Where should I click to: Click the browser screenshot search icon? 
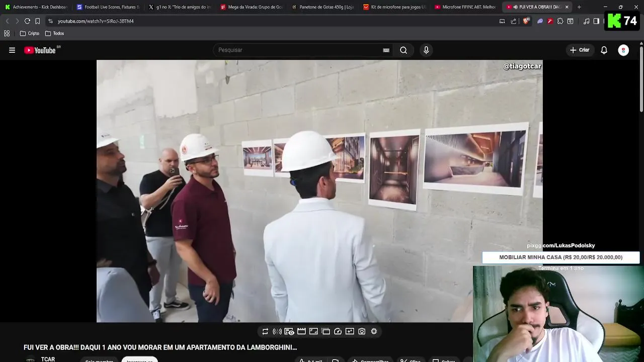coord(570,21)
